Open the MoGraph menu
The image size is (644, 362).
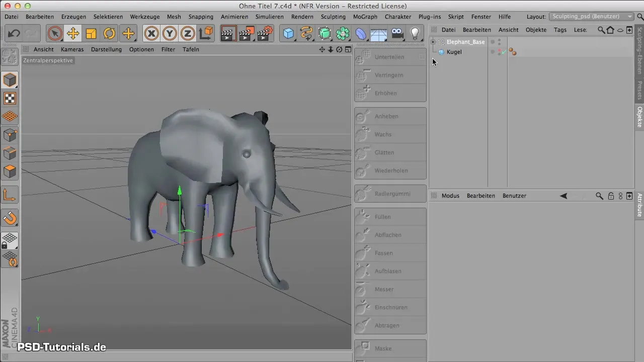click(x=365, y=17)
